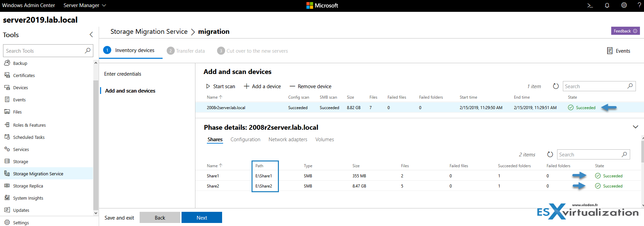Click Save and exit

[x=119, y=218]
